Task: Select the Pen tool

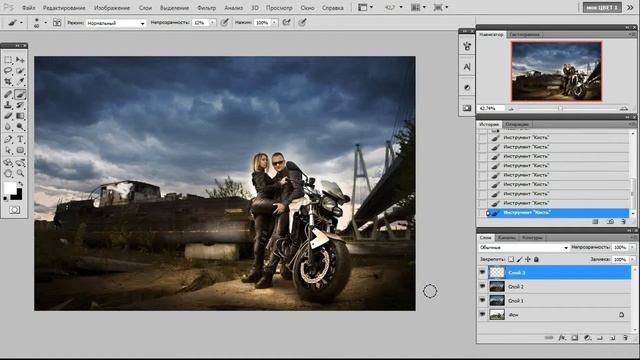Action: [8, 140]
